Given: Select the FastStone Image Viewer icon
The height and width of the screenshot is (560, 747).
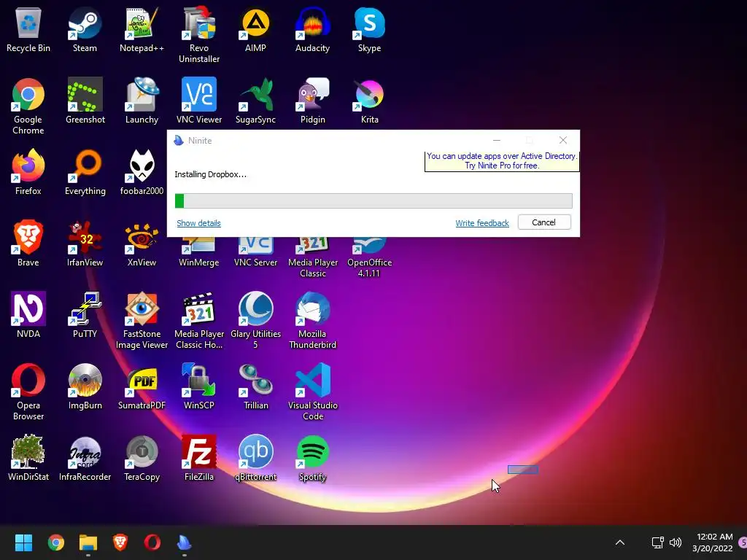Looking at the screenshot, I should (x=142, y=321).
